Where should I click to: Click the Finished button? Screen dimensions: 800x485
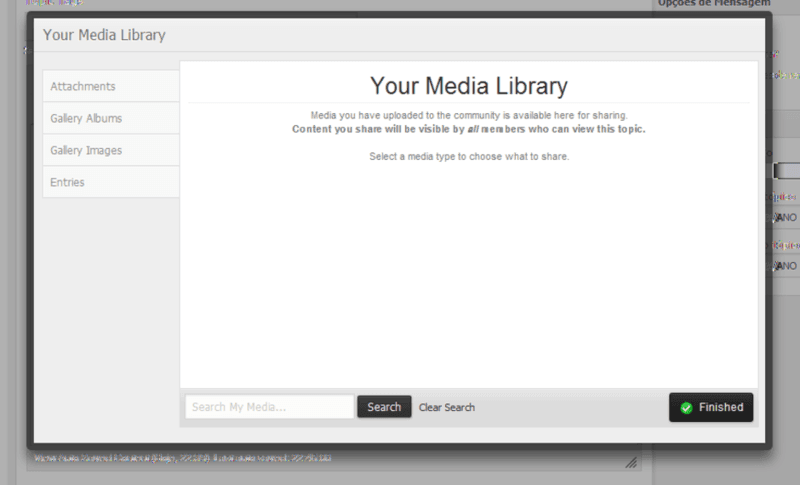coord(711,407)
